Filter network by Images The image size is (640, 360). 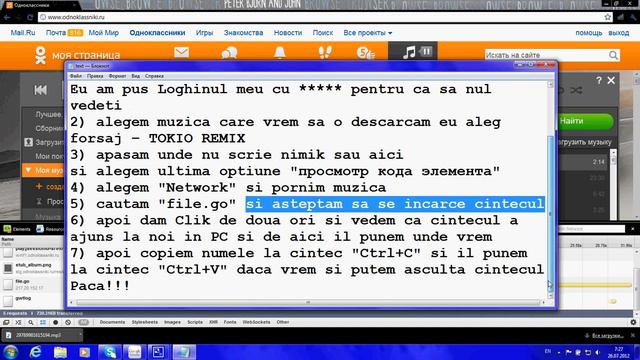click(172, 322)
